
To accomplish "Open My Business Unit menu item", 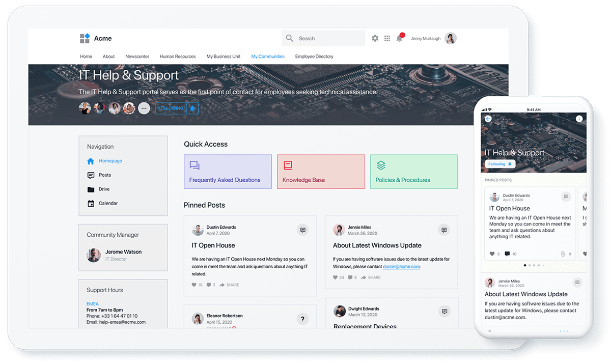I will tap(224, 57).
